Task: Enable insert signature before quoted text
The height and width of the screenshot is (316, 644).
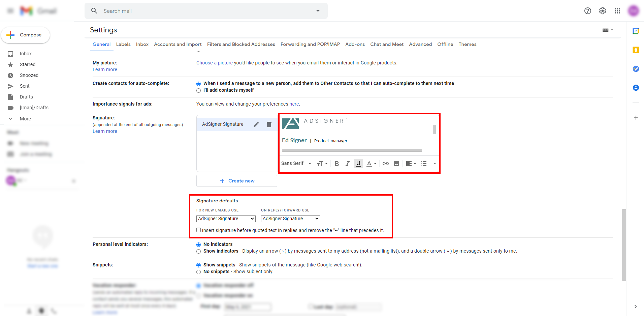Action: pos(199,230)
